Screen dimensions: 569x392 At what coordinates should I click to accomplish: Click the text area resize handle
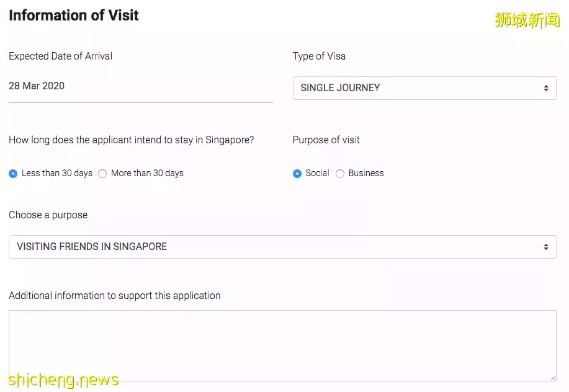pos(552,377)
